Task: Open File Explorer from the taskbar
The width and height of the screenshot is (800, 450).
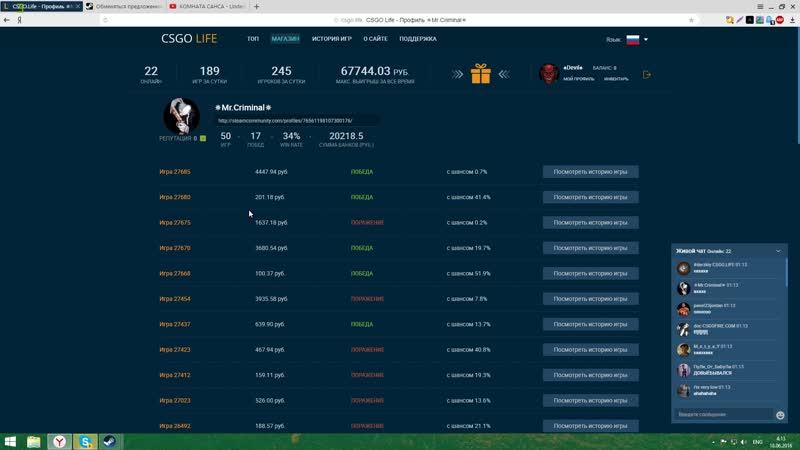Action: click(x=34, y=441)
